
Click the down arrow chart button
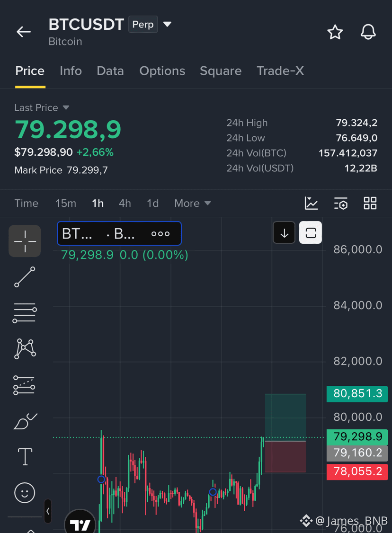point(284,233)
